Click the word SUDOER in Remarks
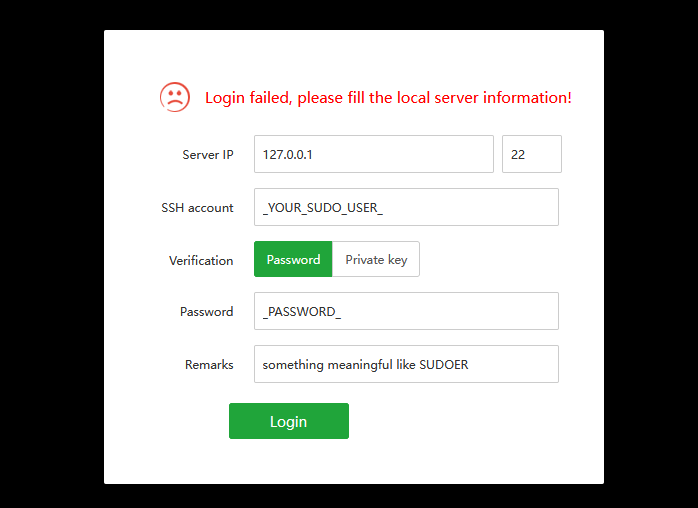This screenshot has height=508, width=698. 444,365
